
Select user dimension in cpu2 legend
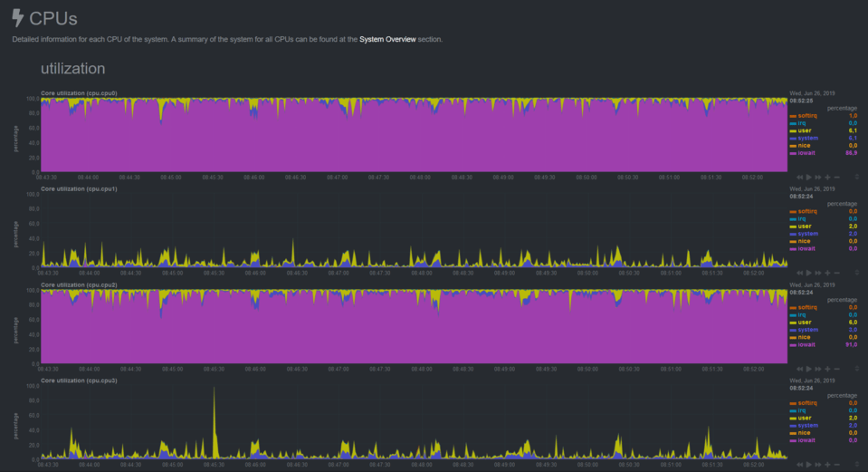[800, 323]
